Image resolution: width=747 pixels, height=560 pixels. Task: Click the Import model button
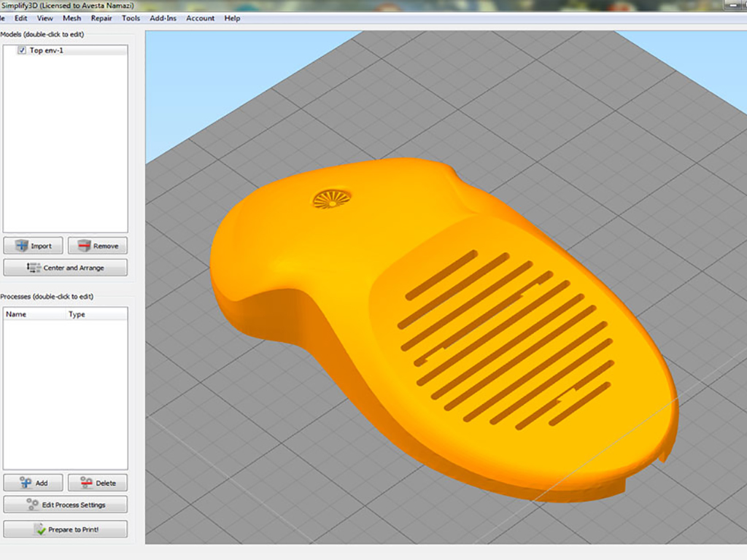tap(34, 246)
